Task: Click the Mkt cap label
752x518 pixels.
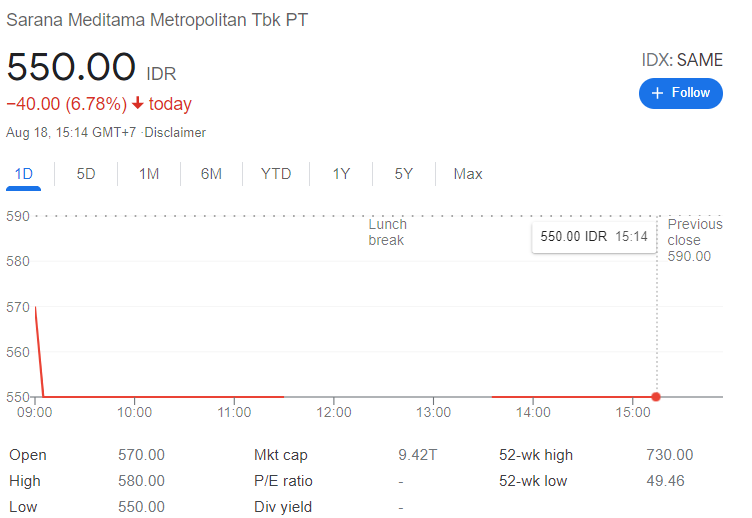Action: coord(281,455)
